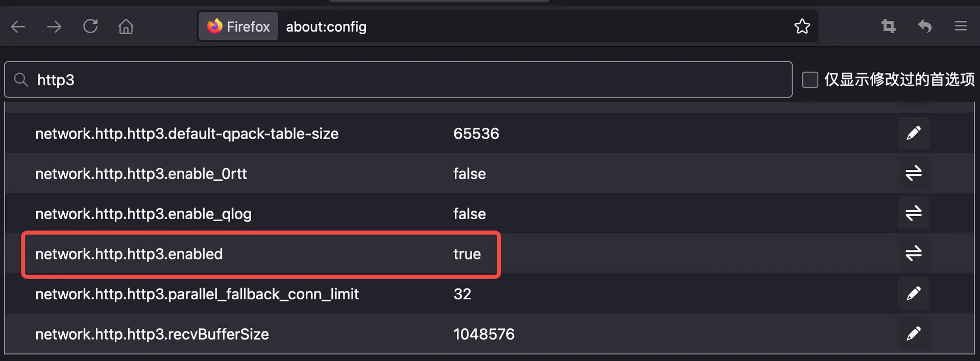Click the search magnifier icon
The width and height of the screenshot is (980, 361).
coord(21,80)
